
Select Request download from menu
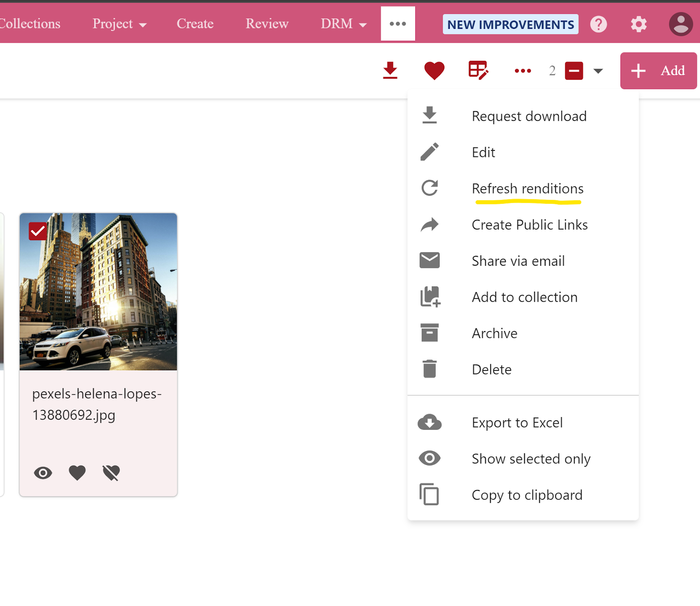pyautogui.click(x=523, y=116)
